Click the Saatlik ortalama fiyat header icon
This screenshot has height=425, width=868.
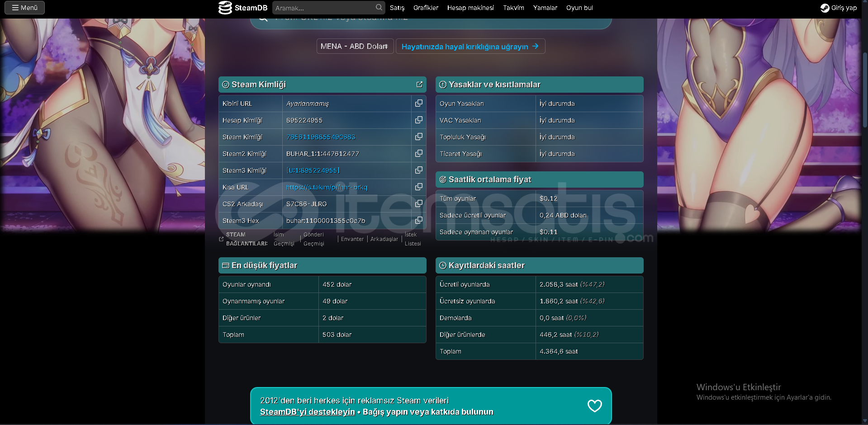point(443,179)
